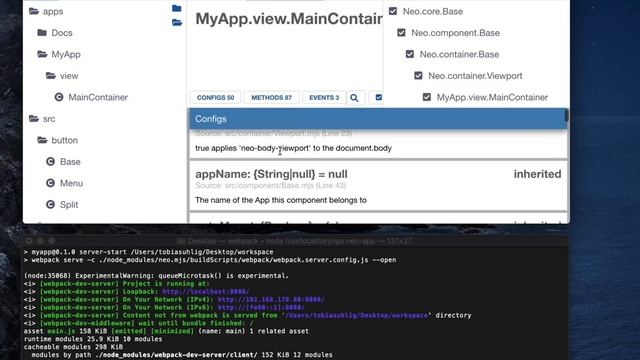Click terminal 'asset main.js 158 KiB' line
The width and height of the screenshot is (640, 360).
[x=166, y=331]
